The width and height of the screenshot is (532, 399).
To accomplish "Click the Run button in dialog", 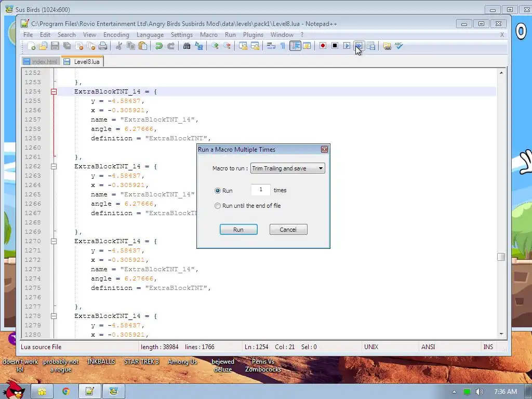I will click(238, 229).
